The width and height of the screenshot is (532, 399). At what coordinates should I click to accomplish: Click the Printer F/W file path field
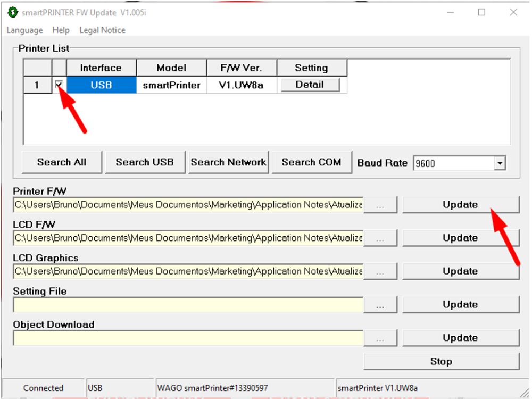tap(188, 205)
